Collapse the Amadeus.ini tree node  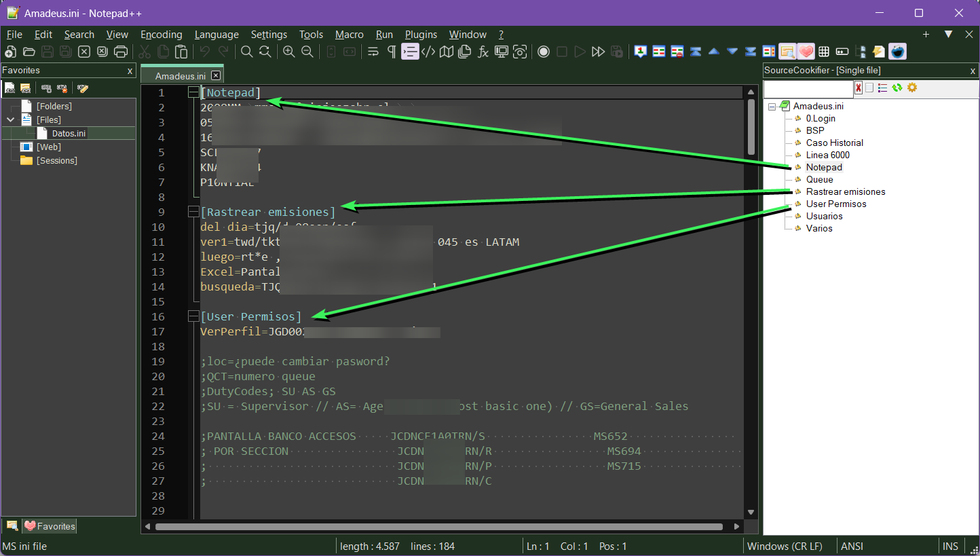[772, 107]
